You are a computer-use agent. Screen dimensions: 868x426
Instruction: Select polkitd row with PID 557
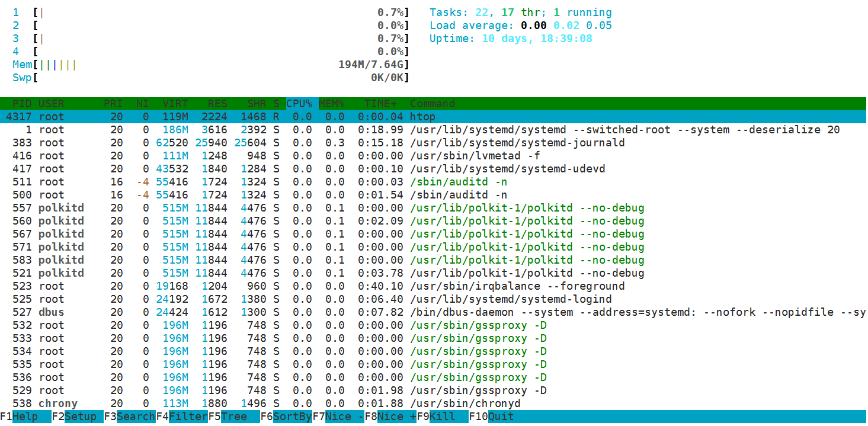tap(433, 208)
